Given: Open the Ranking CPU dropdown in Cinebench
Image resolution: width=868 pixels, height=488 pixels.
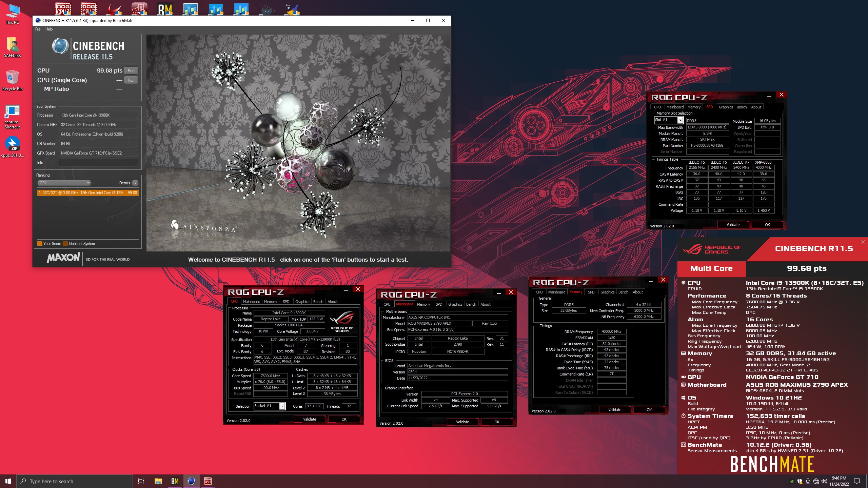Looking at the screenshot, I should point(64,183).
